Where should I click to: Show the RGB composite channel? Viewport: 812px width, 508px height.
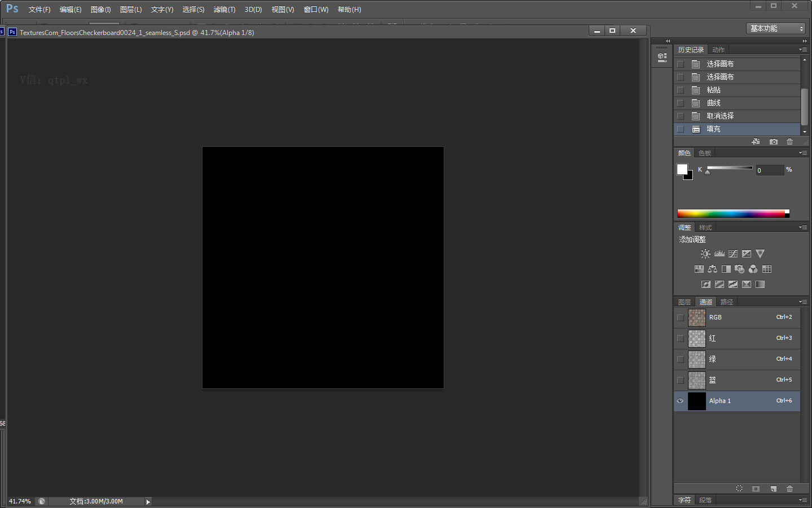pyautogui.click(x=681, y=317)
